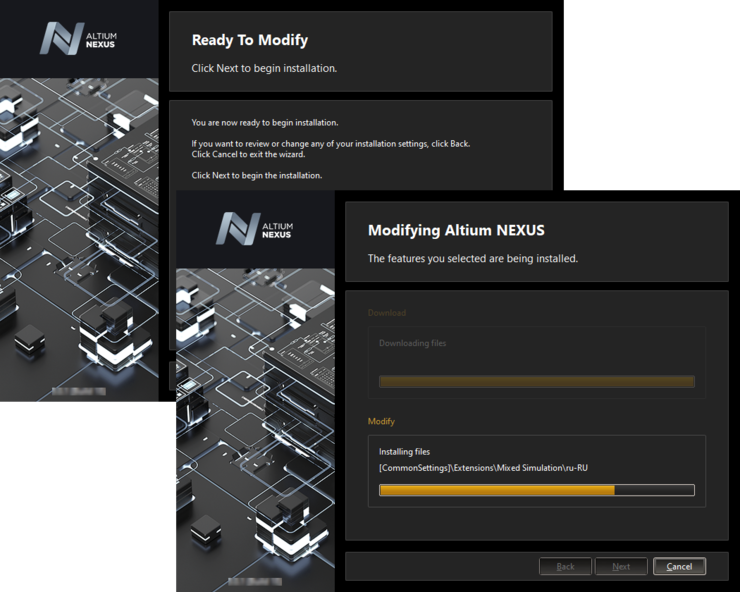Click the Altium NEXUS logo in the Ready To Modify window
Viewport: 740px width, 592px height.
tap(78, 39)
